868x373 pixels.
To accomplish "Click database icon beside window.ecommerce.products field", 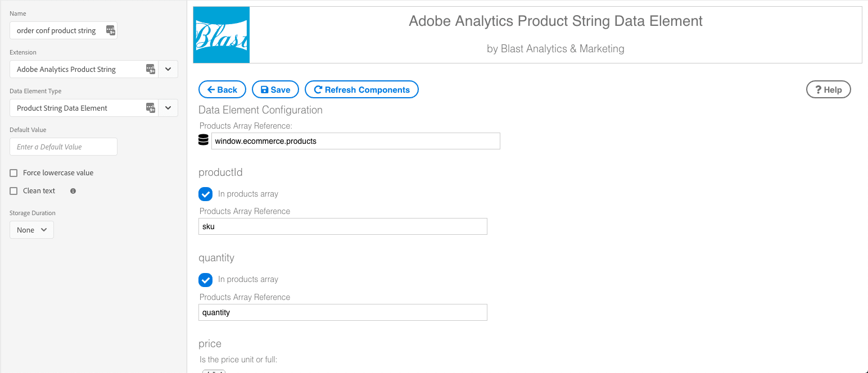I will (204, 140).
